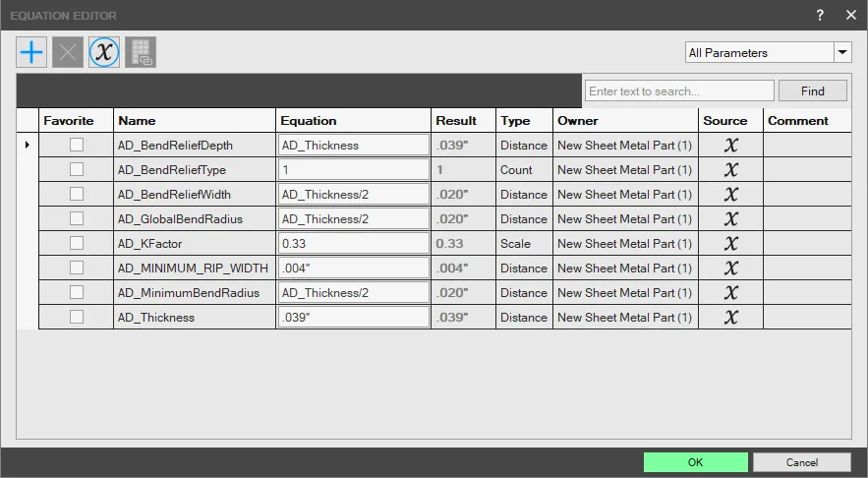This screenshot has height=478, width=868.
Task: Edit equation field for AD_GlobalBendRadius
Action: coord(354,218)
